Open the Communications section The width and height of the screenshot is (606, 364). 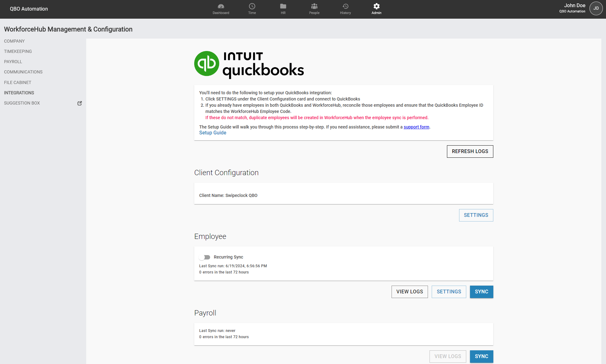(x=23, y=72)
